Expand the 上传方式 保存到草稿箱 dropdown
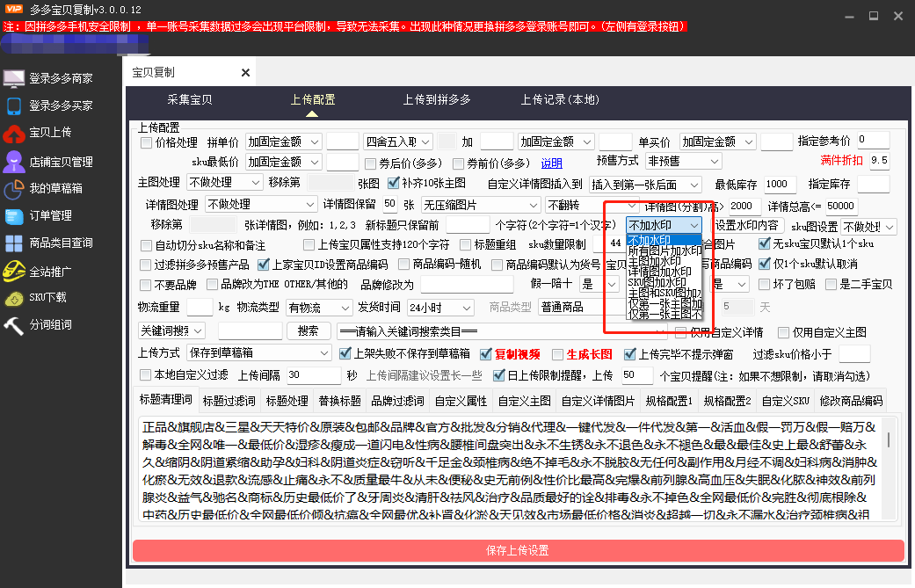This screenshot has width=915, height=588. pos(259,352)
